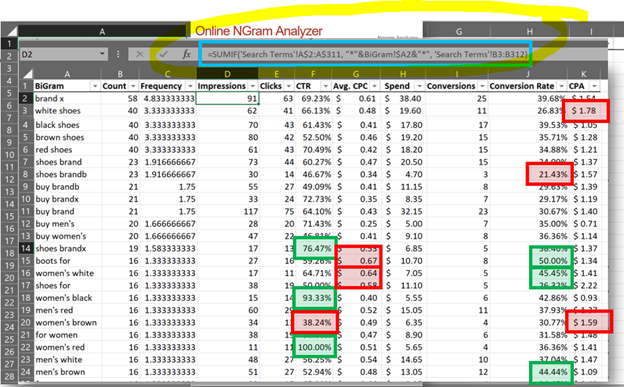Select column D header of the BiGram sheet

pos(227,74)
